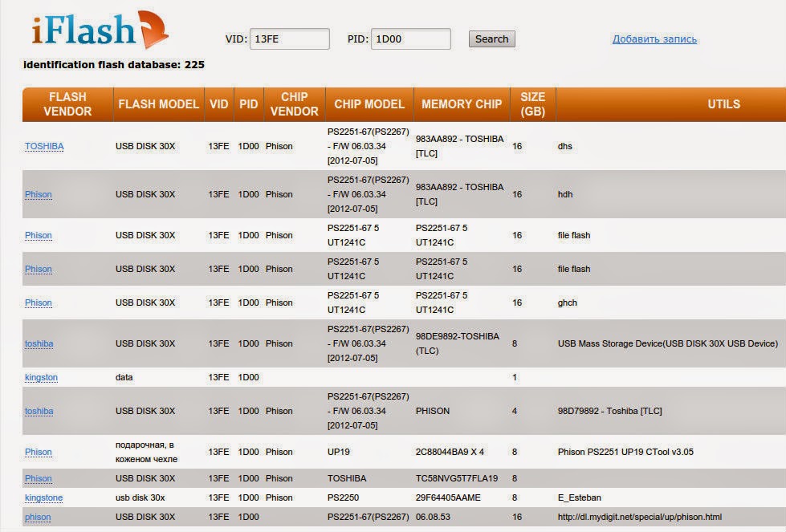This screenshot has width=786, height=532.
Task: Click the FLASH MODEL column header
Action: click(159, 104)
